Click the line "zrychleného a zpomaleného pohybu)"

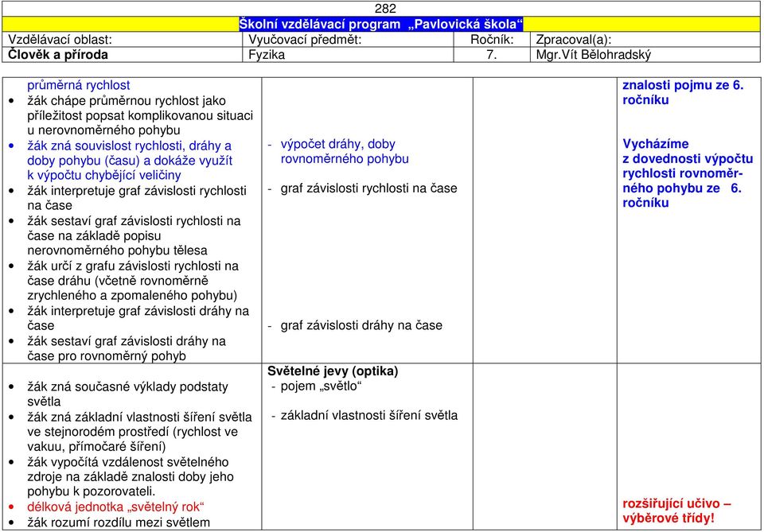pos(132,296)
